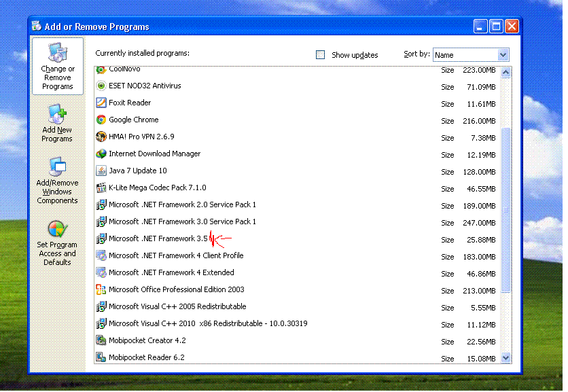Enable the Show updates checkbox
The image size is (568, 392).
pos(320,55)
